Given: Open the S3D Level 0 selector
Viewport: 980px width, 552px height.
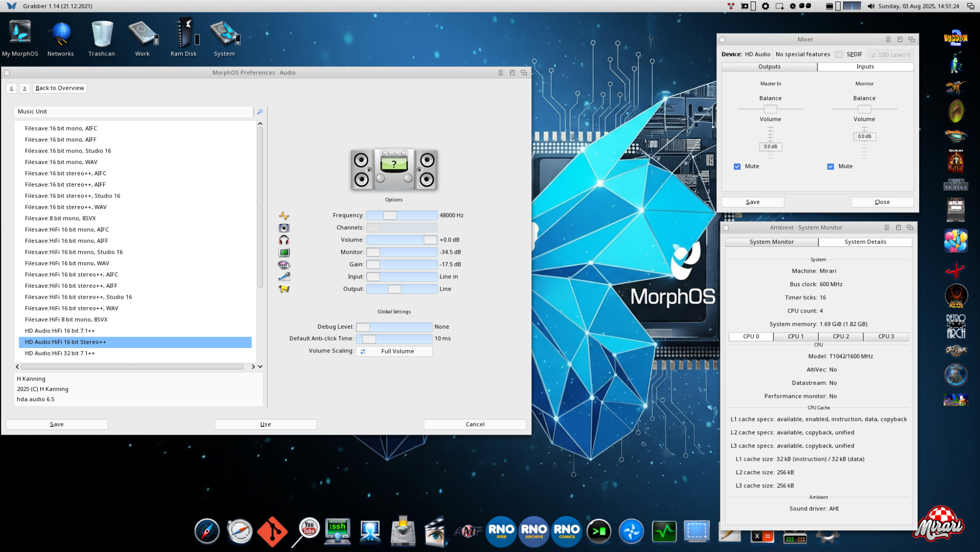Looking at the screenshot, I should tap(890, 55).
